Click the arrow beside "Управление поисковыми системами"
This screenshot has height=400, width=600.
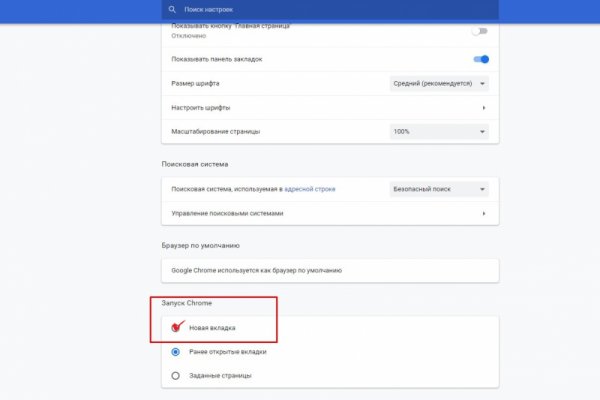pos(484,213)
